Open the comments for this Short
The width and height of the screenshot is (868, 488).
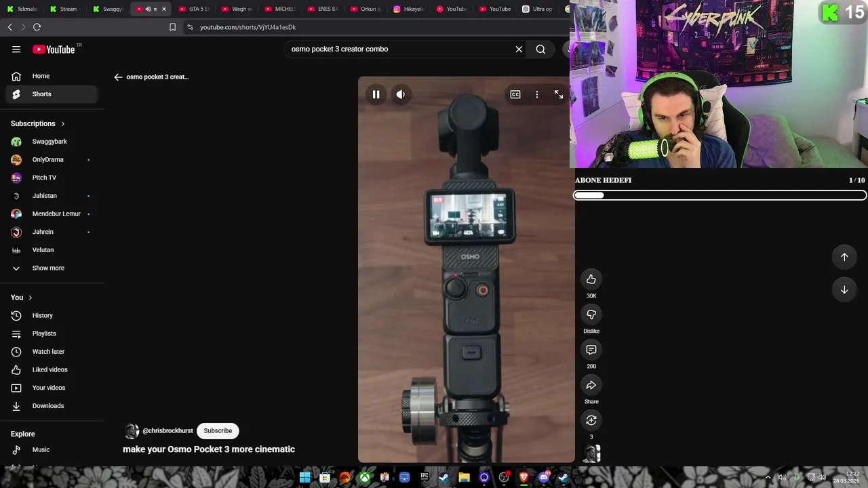coord(591,350)
